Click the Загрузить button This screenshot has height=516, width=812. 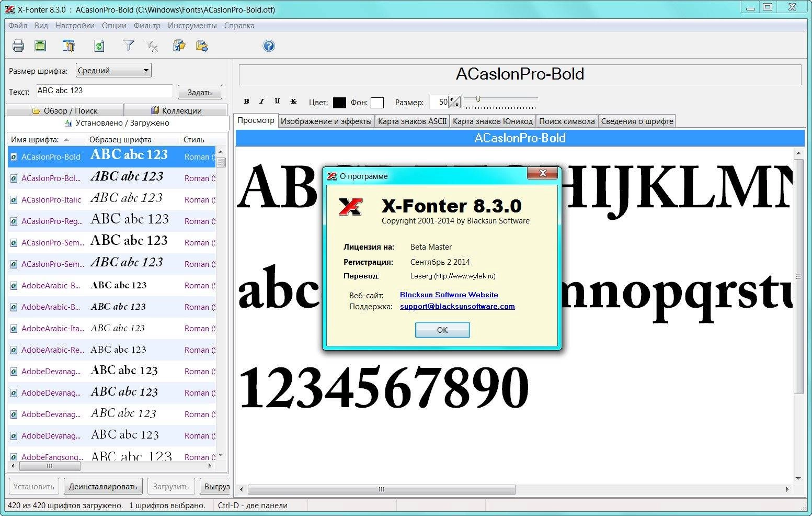pos(170,486)
